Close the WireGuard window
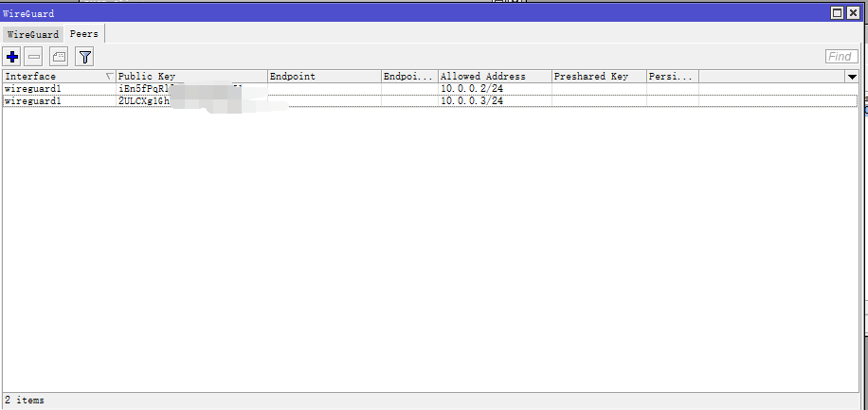This screenshot has height=410, width=868. tap(853, 12)
